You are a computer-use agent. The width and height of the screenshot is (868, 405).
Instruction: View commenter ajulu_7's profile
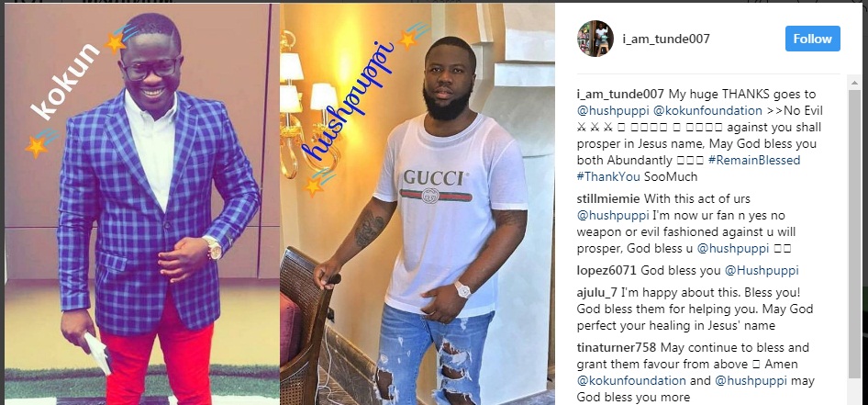point(597,293)
